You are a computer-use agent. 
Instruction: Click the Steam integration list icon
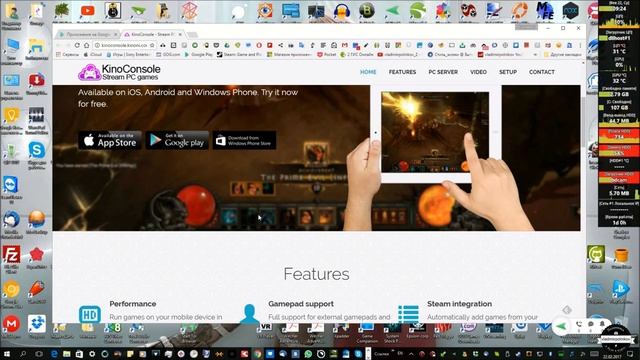pos(408,314)
